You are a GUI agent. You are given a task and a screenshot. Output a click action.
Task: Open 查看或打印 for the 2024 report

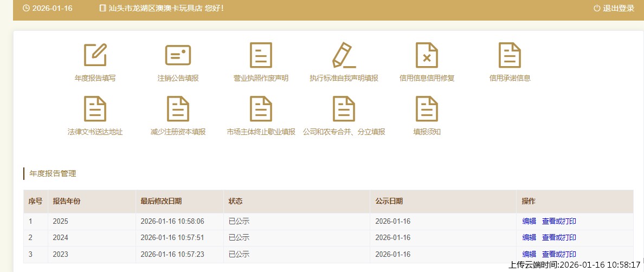click(559, 237)
